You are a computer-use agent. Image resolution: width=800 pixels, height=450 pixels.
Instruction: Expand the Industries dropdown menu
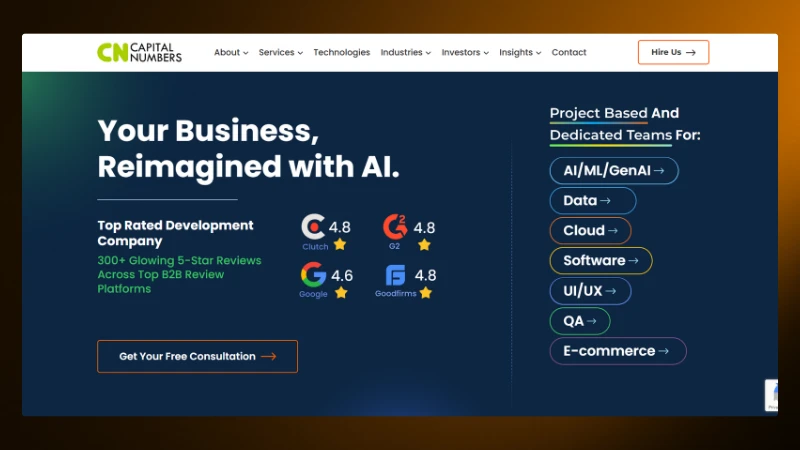pos(406,52)
